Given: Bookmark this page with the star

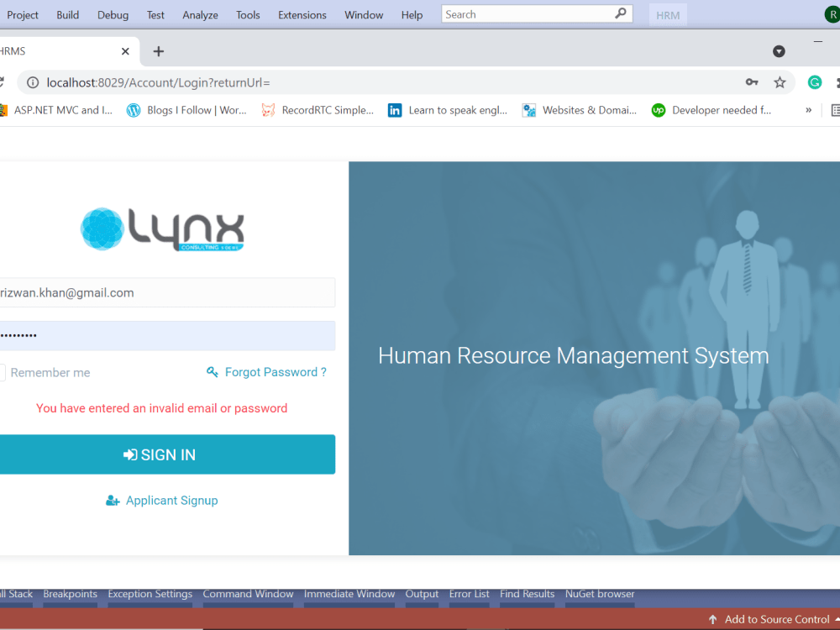Looking at the screenshot, I should point(780,82).
